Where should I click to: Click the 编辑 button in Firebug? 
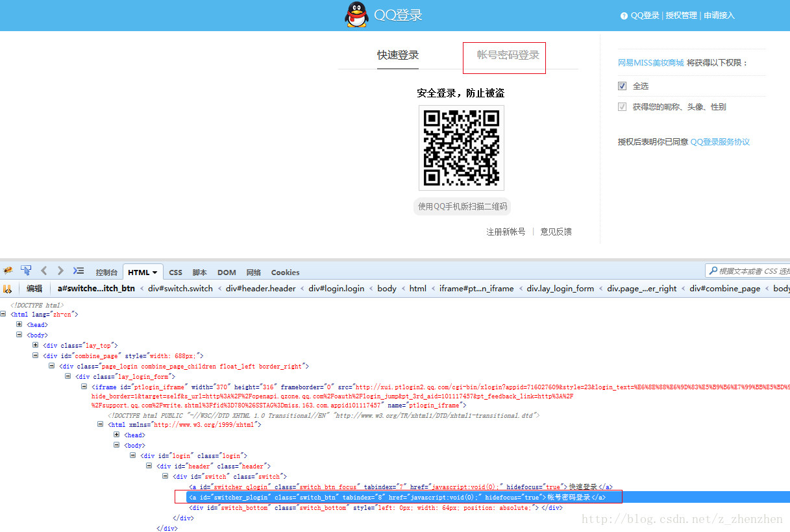tap(34, 289)
